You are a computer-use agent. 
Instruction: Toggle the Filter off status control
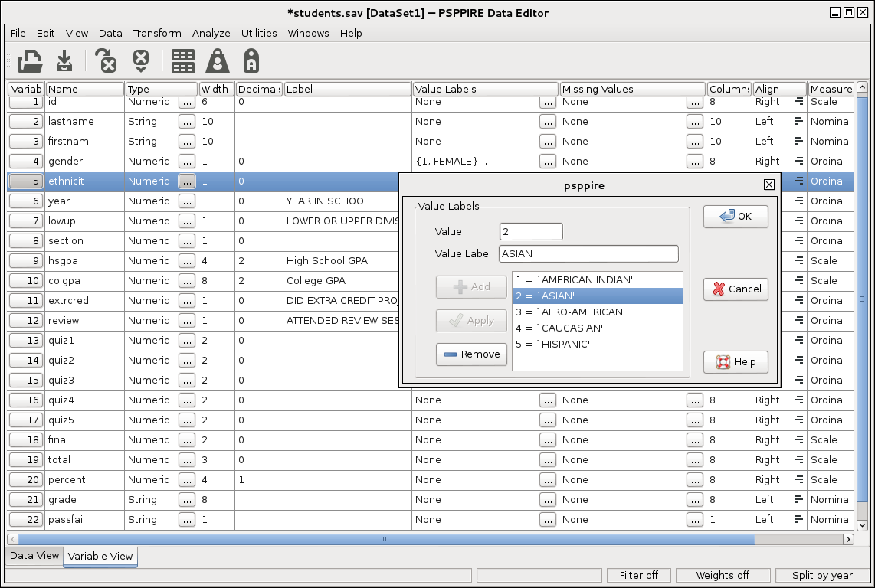(x=639, y=575)
